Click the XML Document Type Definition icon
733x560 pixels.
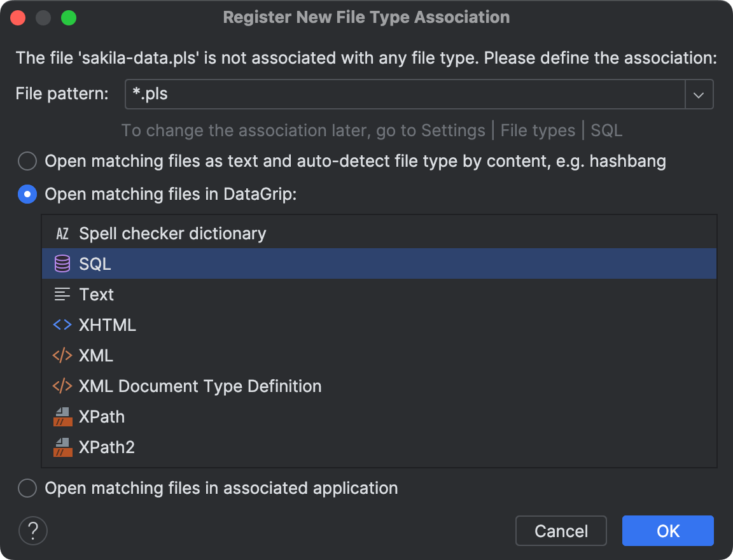click(61, 386)
